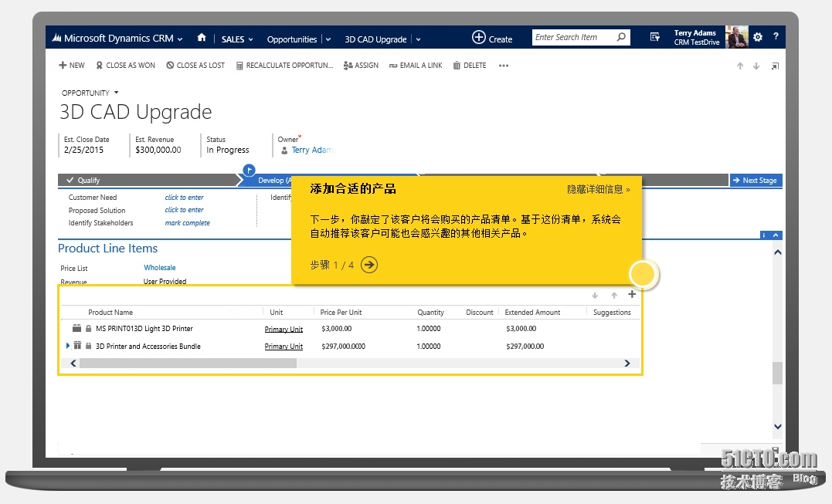Add product with plus icon in grid
Viewport: 832px width, 504px height.
tap(632, 294)
